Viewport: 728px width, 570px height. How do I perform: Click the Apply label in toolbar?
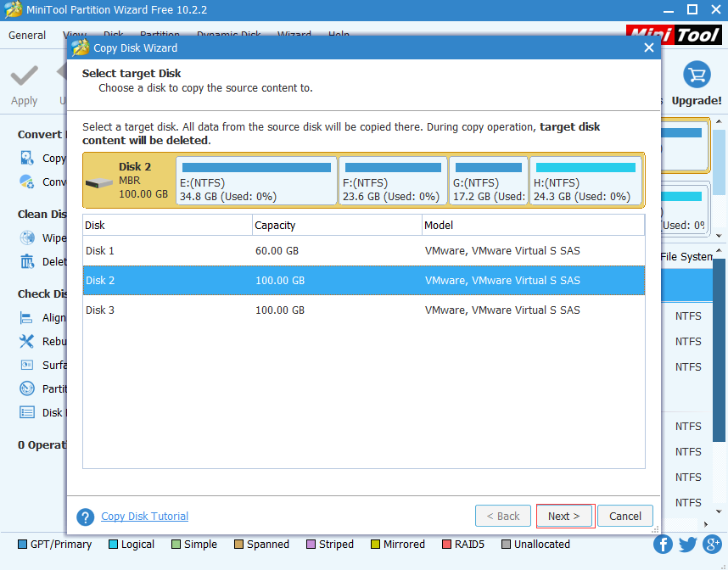[x=24, y=101]
